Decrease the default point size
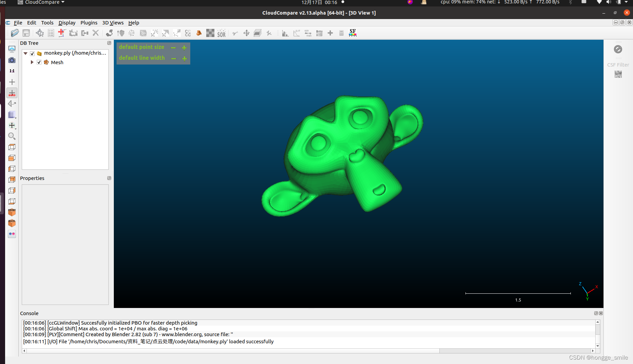This screenshot has height=364, width=633. pos(173,48)
